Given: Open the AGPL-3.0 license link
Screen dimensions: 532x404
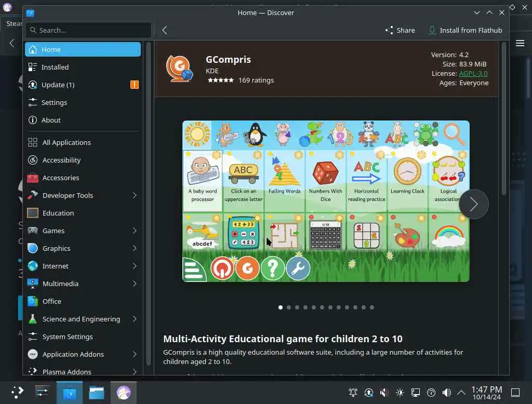Looking at the screenshot, I should click(473, 73).
